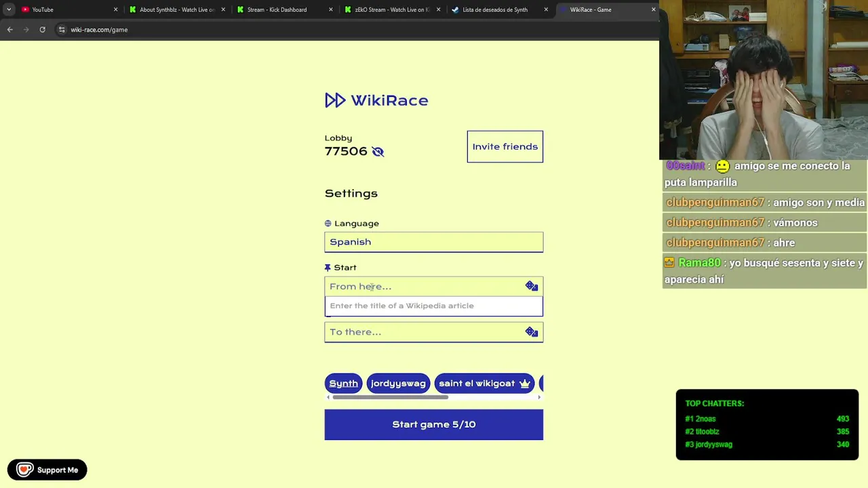Click the streamer webcam feed

pos(764,80)
